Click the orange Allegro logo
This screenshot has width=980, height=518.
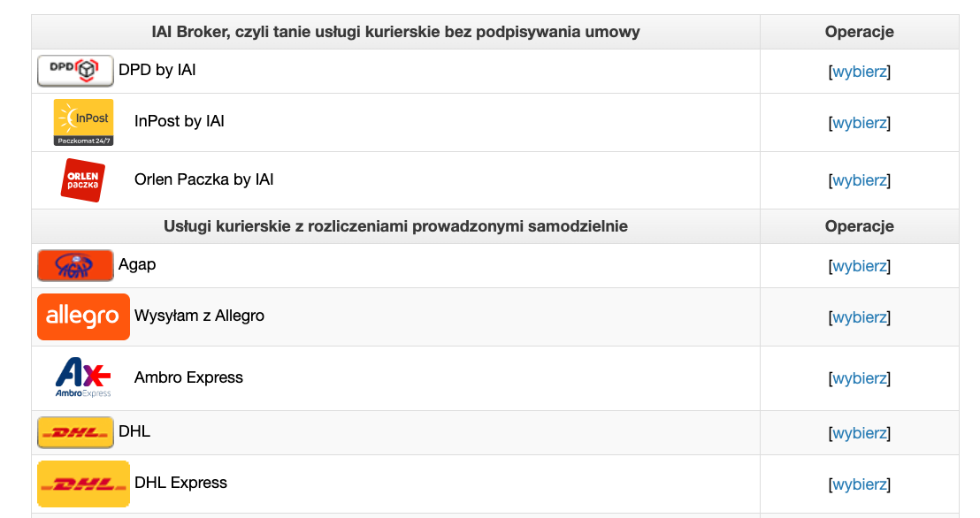pyautogui.click(x=83, y=316)
